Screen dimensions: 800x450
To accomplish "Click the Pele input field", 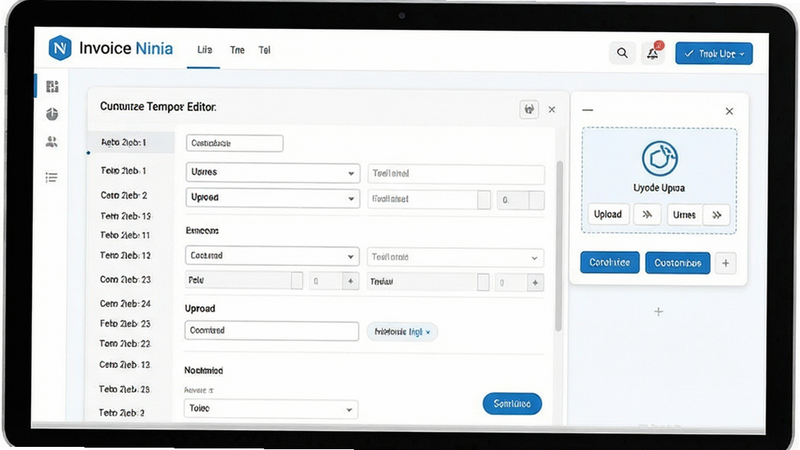I will pos(244,281).
